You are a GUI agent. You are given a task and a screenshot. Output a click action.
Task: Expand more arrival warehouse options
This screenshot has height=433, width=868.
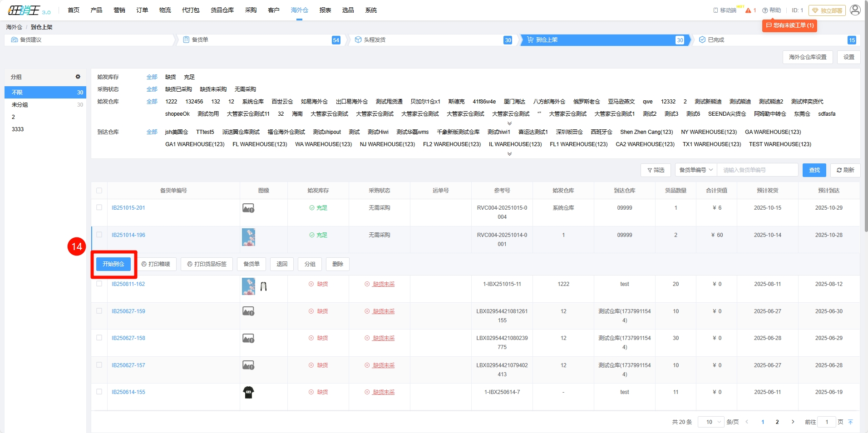point(509,154)
